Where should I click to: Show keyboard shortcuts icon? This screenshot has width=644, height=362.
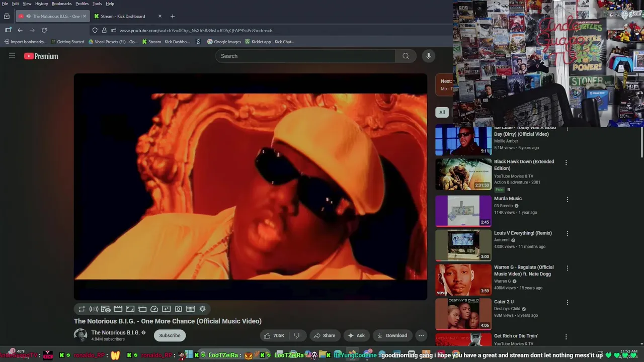click(190, 309)
